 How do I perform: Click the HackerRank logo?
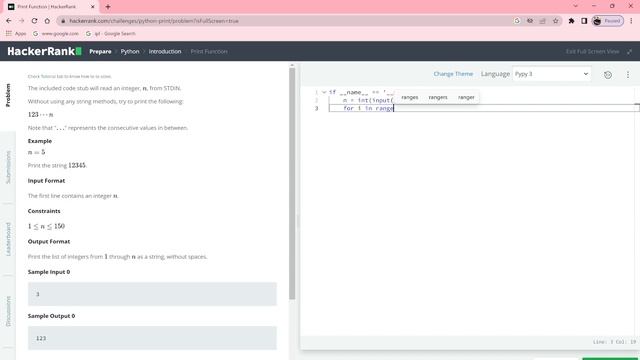[44, 51]
